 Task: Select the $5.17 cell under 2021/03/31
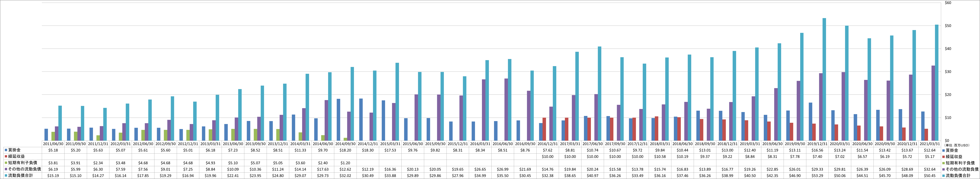[930, 157]
